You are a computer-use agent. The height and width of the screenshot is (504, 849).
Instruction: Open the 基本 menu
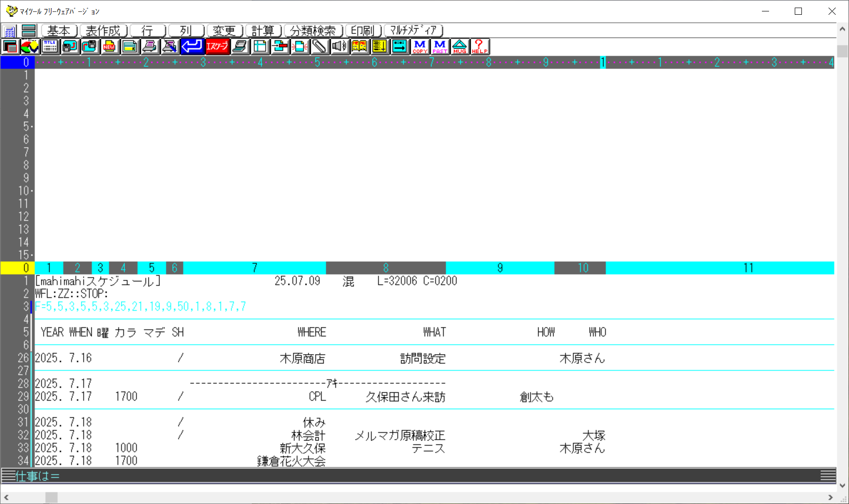pos(59,31)
